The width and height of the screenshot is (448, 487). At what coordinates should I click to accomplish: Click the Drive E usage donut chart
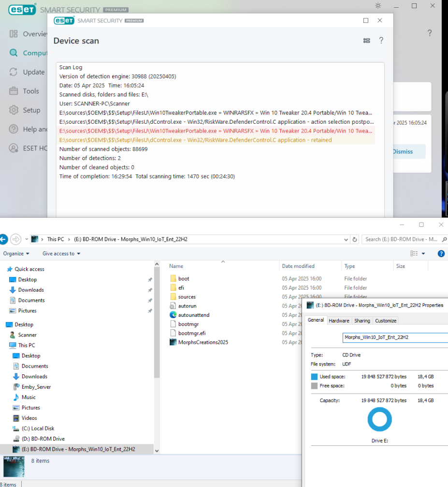pyautogui.click(x=379, y=419)
